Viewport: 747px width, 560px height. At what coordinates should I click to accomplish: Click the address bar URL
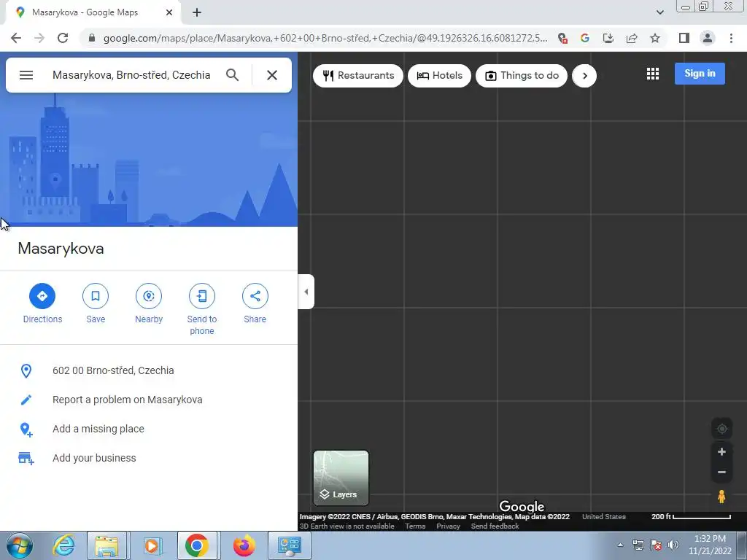325,38
